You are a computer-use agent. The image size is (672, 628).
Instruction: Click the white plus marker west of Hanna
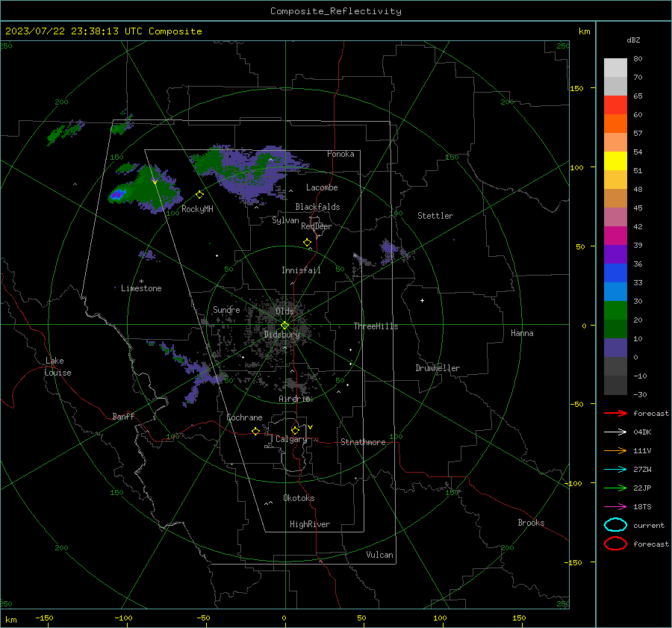click(x=422, y=300)
